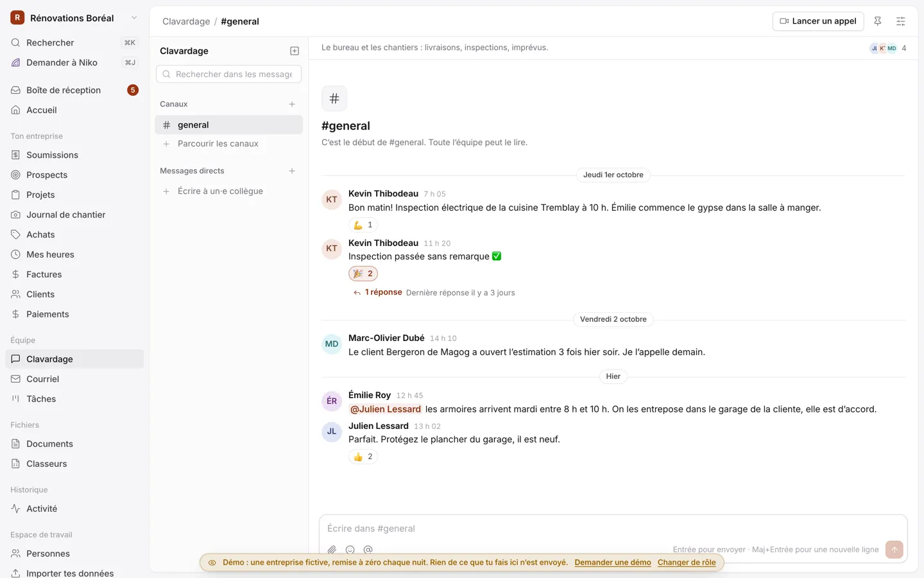
Task: Open the Factures section
Action: tap(74, 274)
